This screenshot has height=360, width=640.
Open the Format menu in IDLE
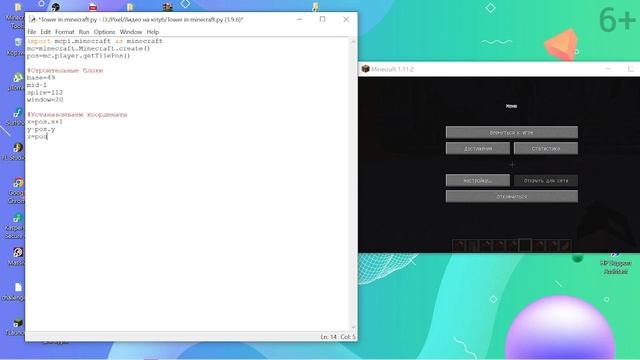click(64, 32)
